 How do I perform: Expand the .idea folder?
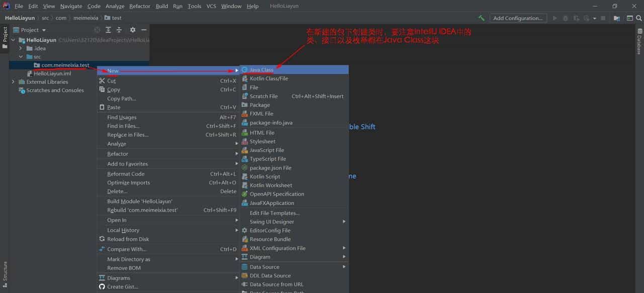pyautogui.click(x=20, y=48)
